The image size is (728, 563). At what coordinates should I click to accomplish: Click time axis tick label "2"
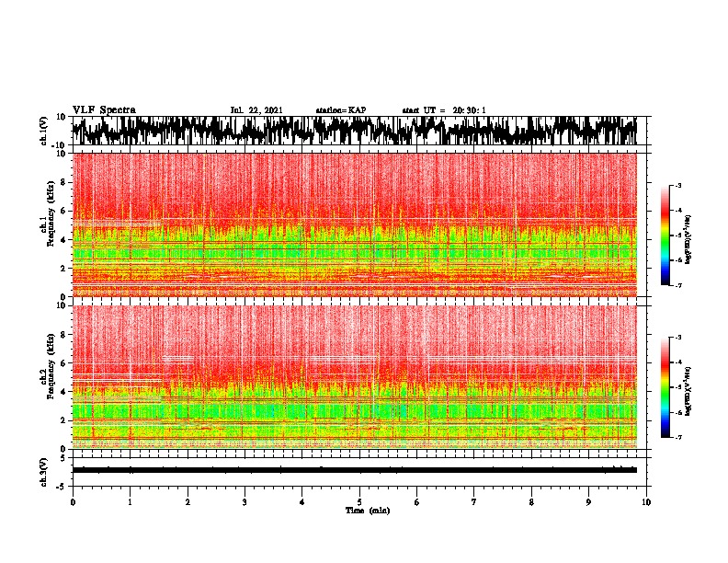pyautogui.click(x=188, y=502)
